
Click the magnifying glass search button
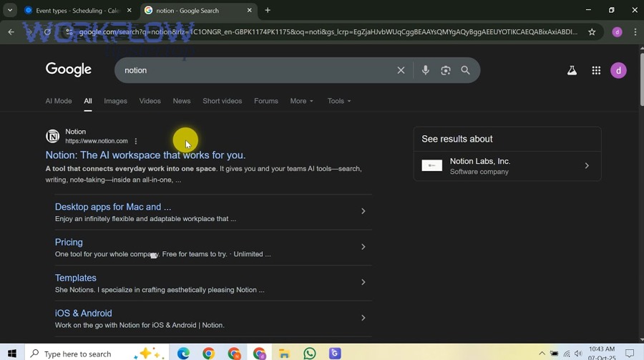pos(466,70)
